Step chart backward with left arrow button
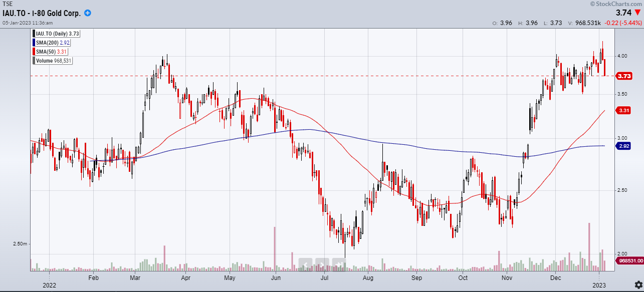 tap(306, 263)
